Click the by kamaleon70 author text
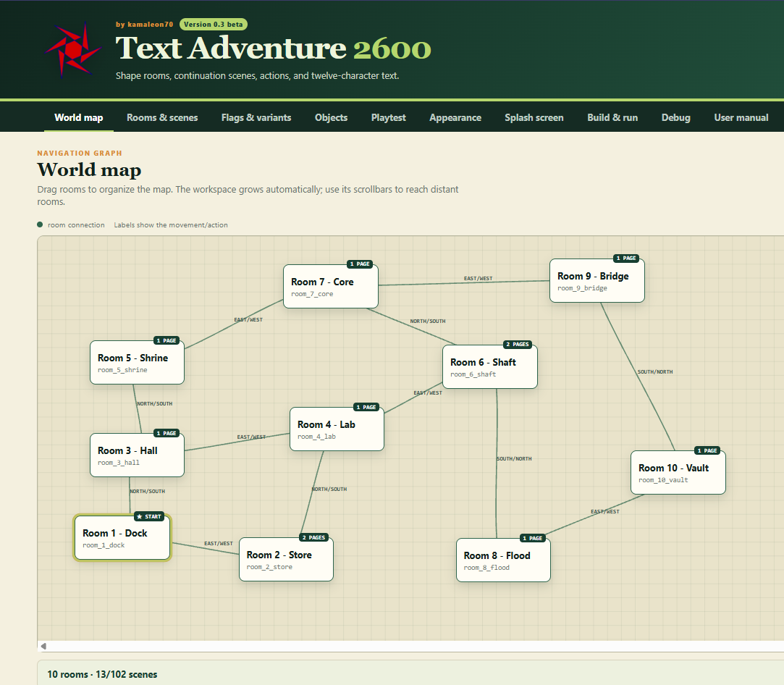 145,24
